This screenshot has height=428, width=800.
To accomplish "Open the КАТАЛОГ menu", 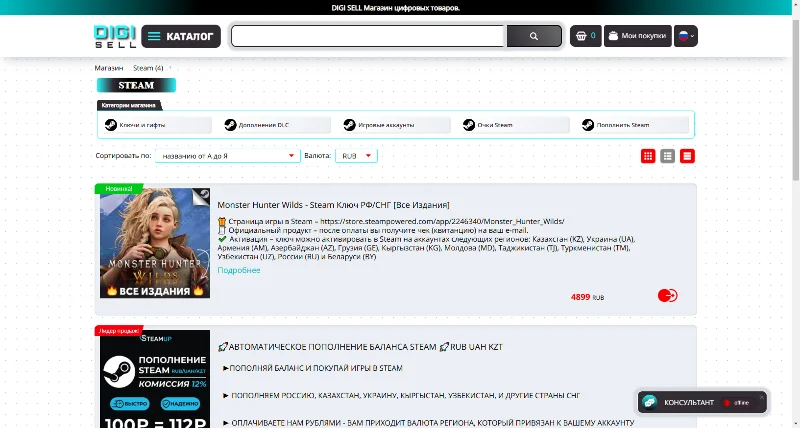I will tap(181, 36).
